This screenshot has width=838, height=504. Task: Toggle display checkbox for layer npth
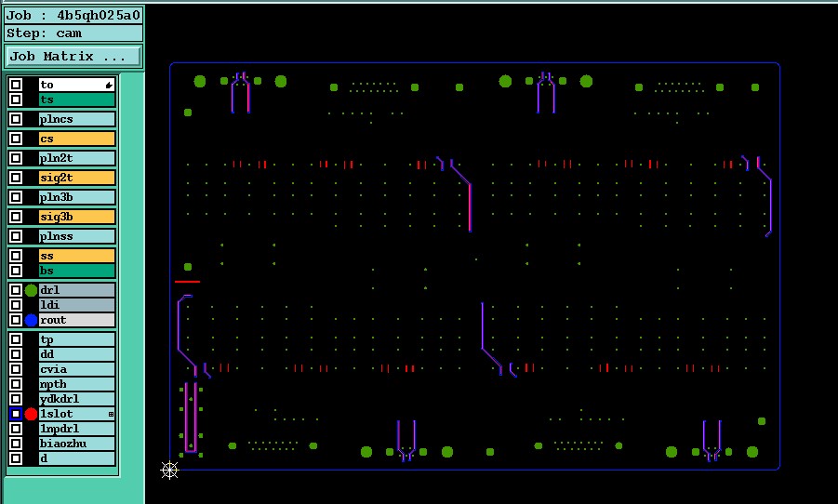[16, 384]
